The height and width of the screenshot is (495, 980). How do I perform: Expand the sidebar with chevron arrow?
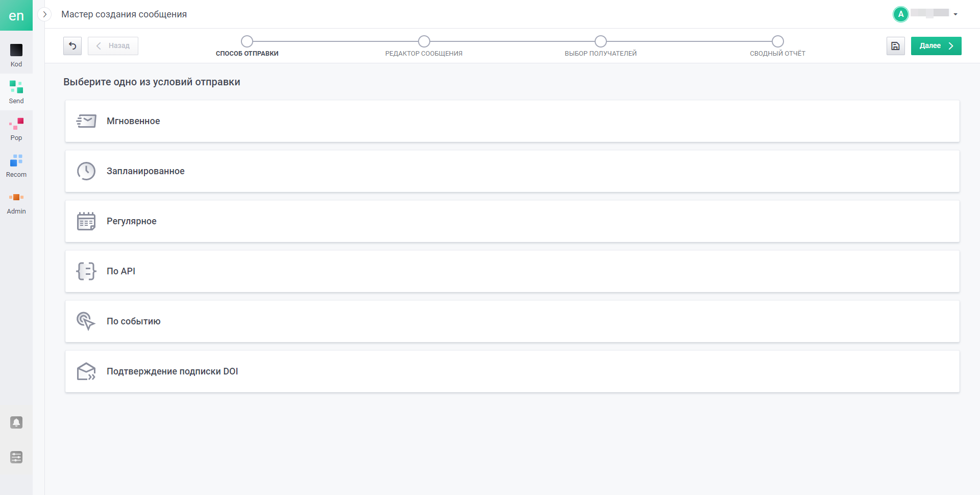(x=45, y=14)
